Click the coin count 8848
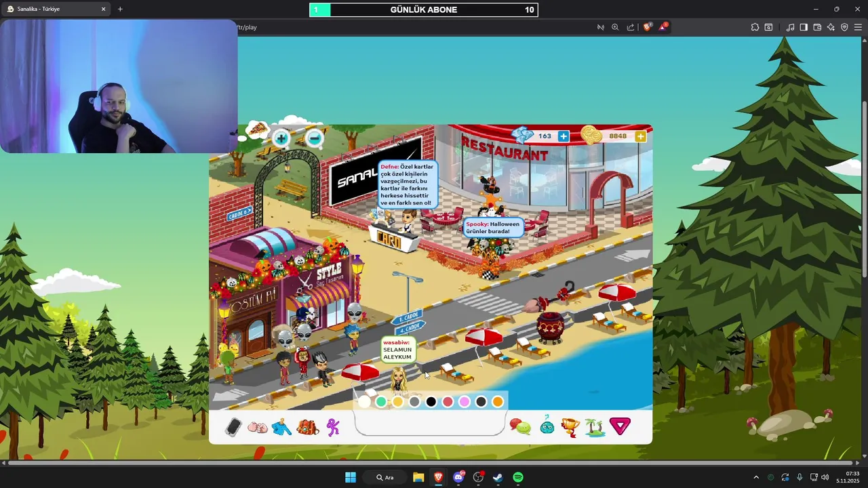Image resolution: width=868 pixels, height=488 pixels. (x=618, y=136)
